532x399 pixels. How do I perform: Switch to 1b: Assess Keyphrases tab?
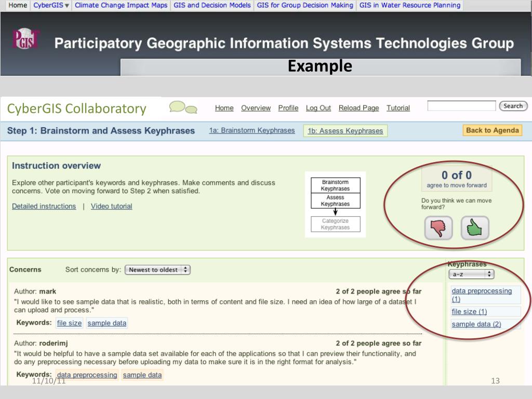(x=345, y=131)
